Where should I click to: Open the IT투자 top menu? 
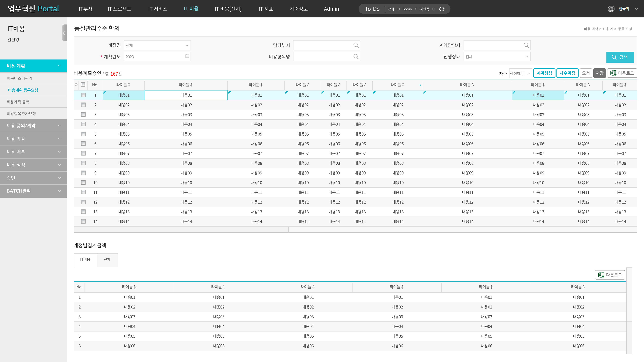click(x=86, y=9)
